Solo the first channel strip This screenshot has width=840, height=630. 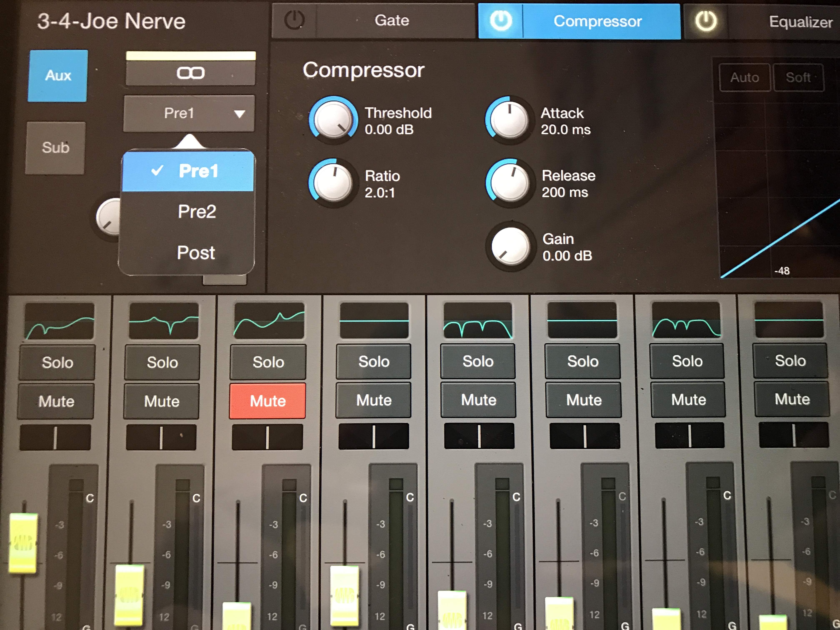pyautogui.click(x=57, y=363)
